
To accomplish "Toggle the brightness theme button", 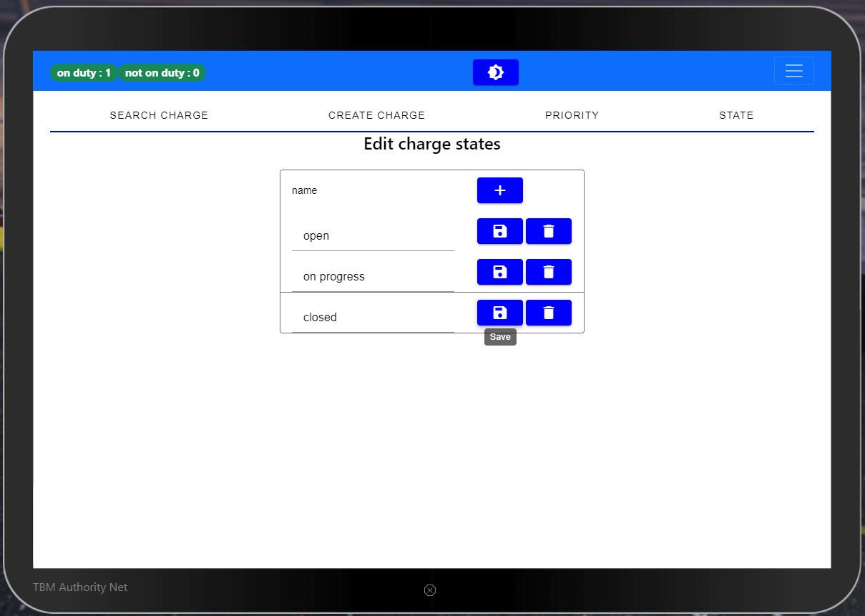I will click(x=495, y=72).
